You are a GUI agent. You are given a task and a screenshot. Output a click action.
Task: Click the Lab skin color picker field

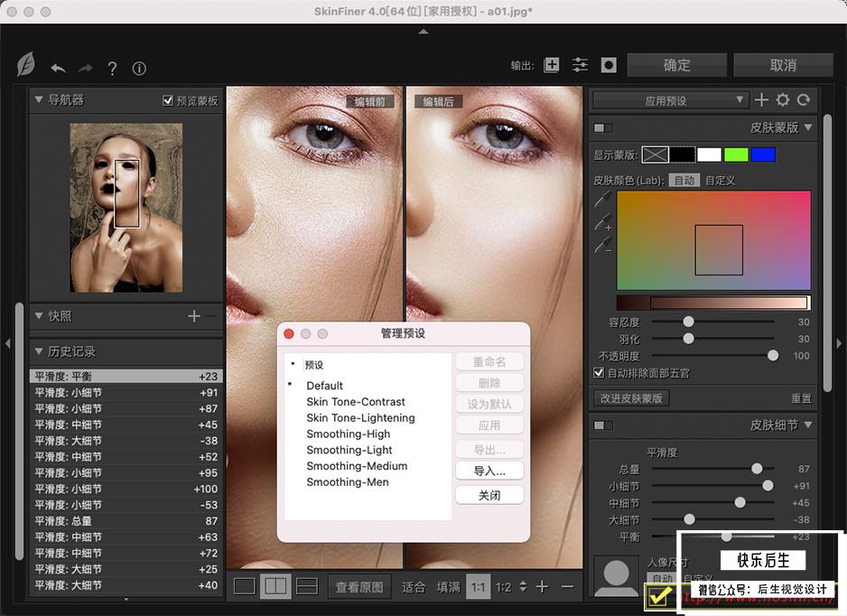click(713, 240)
